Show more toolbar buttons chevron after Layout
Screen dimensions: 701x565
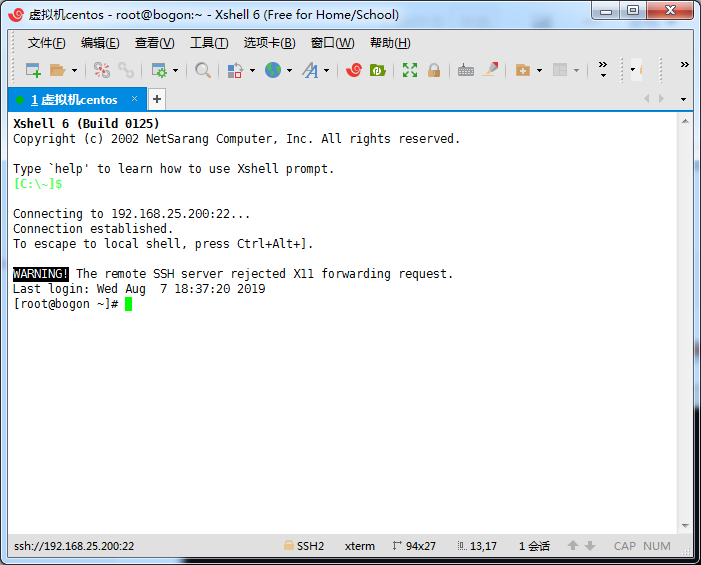pos(603,69)
